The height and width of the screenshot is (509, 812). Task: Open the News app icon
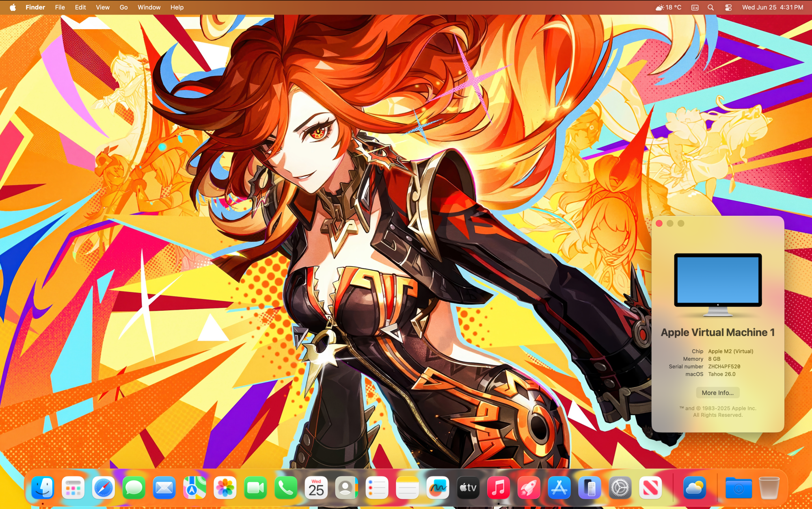click(650, 488)
